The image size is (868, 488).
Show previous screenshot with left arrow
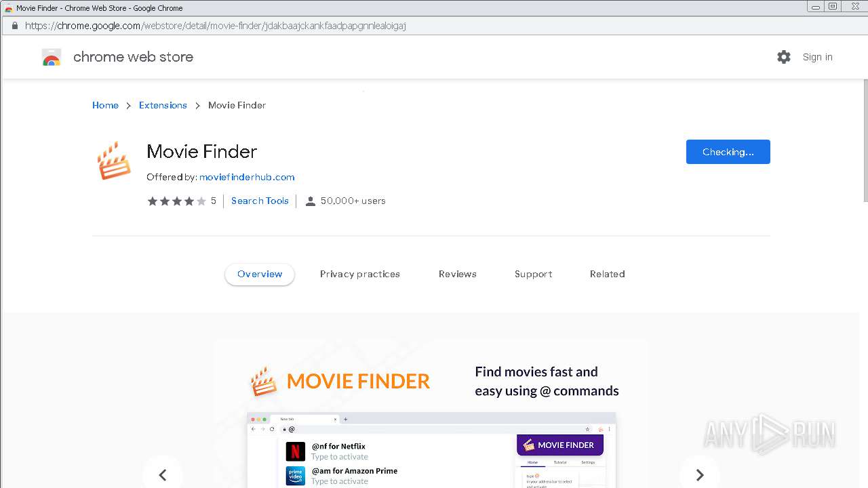(162, 475)
